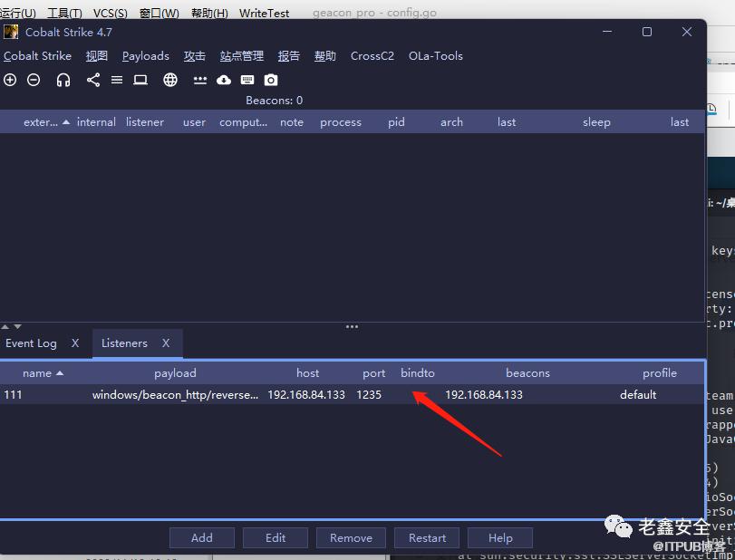Image resolution: width=735 pixels, height=560 pixels.
Task: Click the minus disconnect icon in toolbar
Action: (x=34, y=80)
